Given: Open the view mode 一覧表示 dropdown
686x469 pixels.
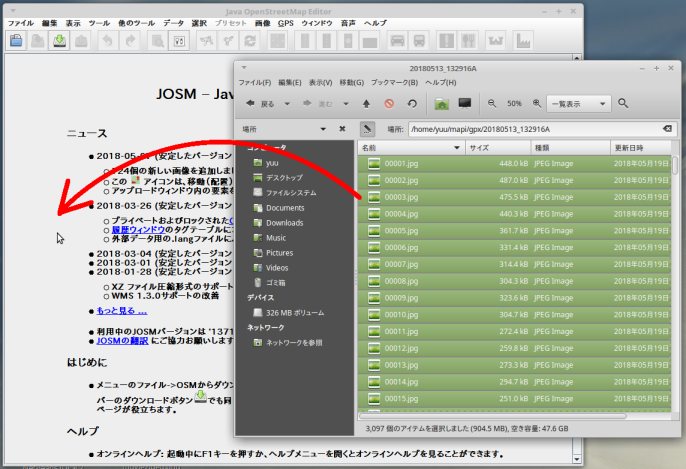Looking at the screenshot, I should click(578, 104).
